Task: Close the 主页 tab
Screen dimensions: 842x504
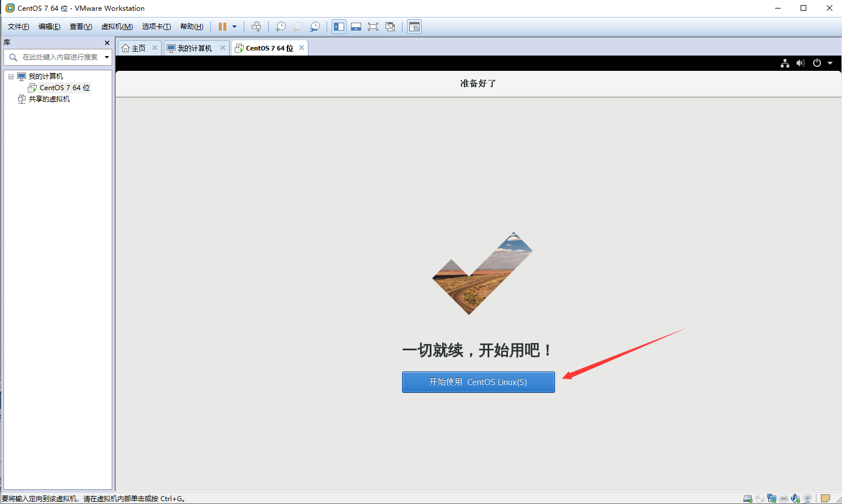Action: [x=155, y=48]
